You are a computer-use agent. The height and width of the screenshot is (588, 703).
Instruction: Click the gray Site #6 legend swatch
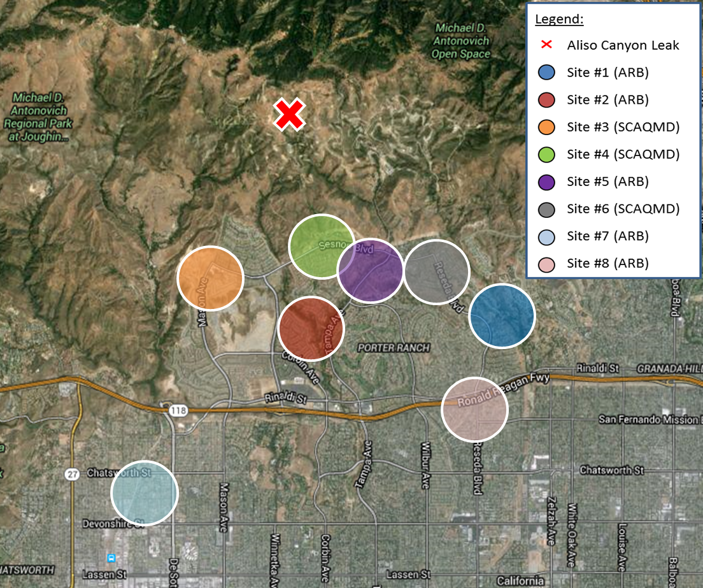[546, 209]
